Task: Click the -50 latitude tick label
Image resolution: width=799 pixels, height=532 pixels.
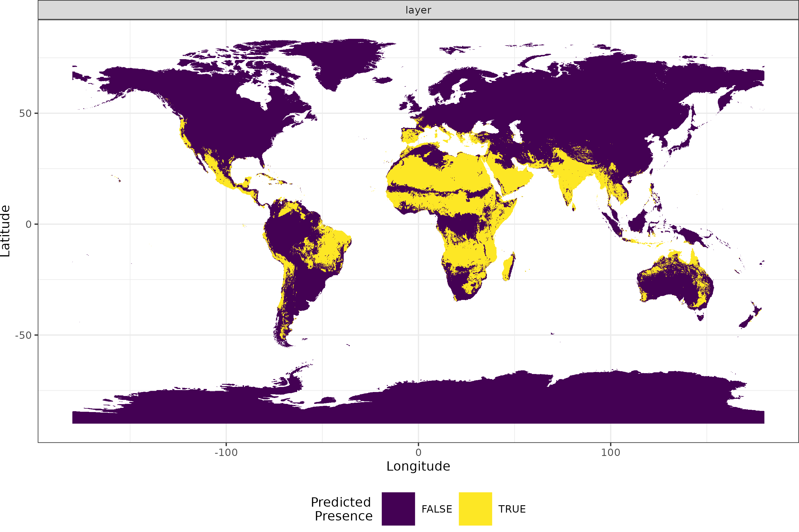Action: click(23, 335)
